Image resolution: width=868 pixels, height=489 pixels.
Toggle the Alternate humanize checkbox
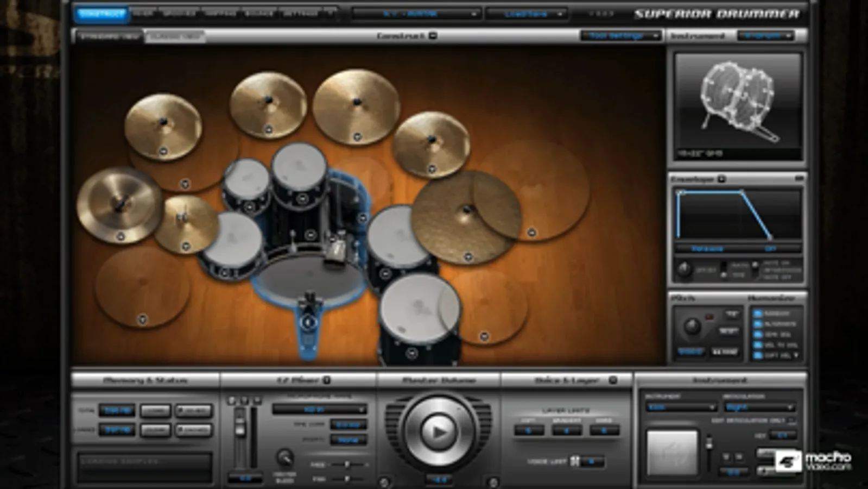click(x=758, y=324)
